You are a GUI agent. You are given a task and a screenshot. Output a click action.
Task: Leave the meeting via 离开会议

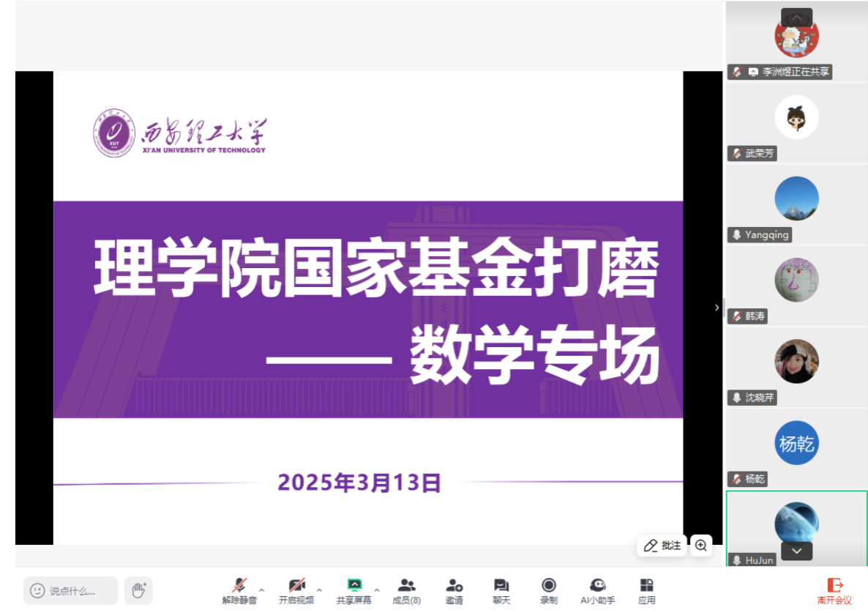(834, 590)
